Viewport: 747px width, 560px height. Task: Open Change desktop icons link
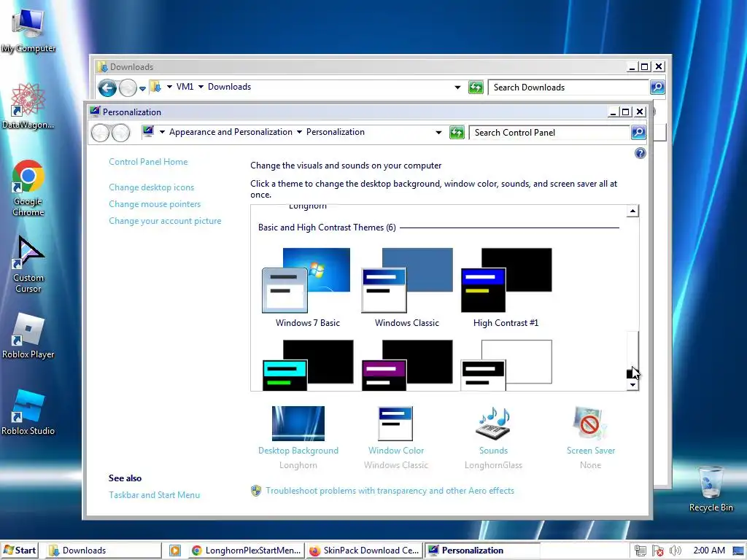[152, 187]
